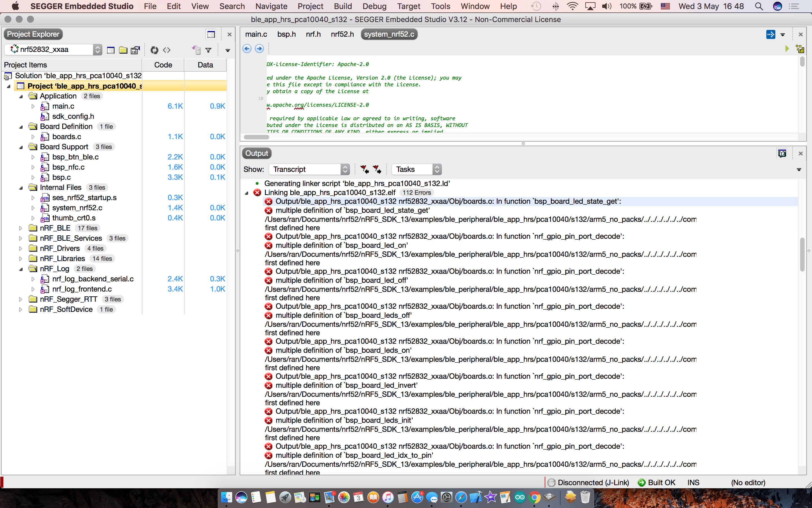Open the Tasks dropdown in Output panel
The height and width of the screenshot is (508, 812).
pos(416,169)
